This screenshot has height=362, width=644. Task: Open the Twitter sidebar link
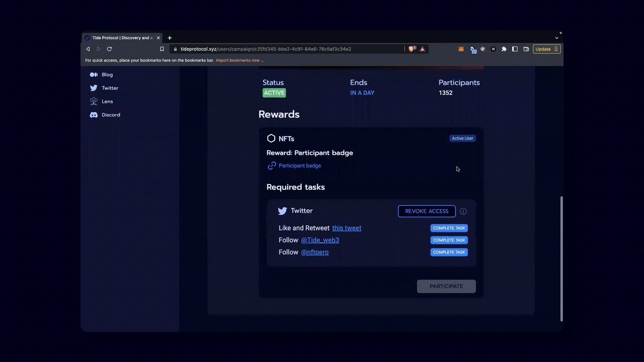point(110,88)
